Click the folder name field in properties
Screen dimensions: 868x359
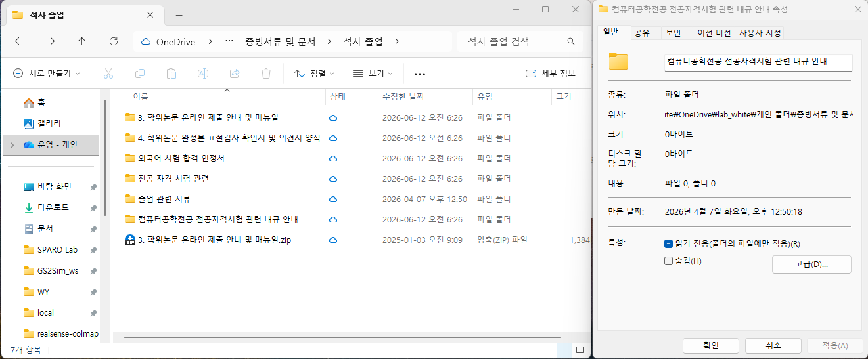click(758, 62)
